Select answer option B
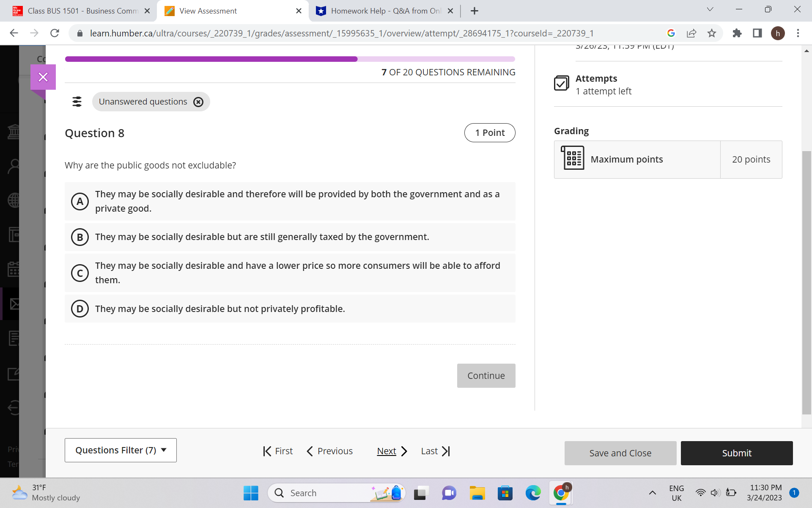This screenshot has width=812, height=508. tap(80, 237)
